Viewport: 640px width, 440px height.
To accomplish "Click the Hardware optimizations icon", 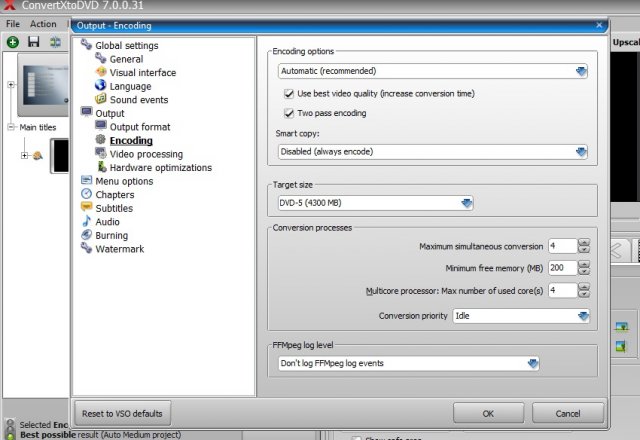I will [x=101, y=168].
